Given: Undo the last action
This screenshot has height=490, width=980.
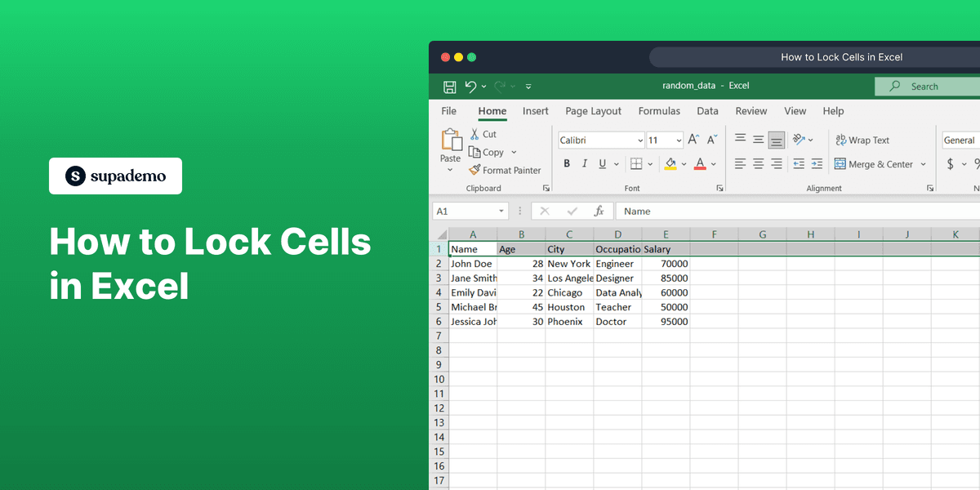Looking at the screenshot, I should coord(469,86).
